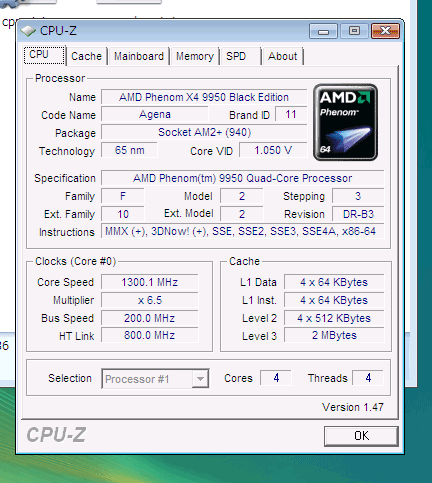Viewport: 432px width, 483px height.
Task: Click the processor Name field value
Action: [x=204, y=97]
